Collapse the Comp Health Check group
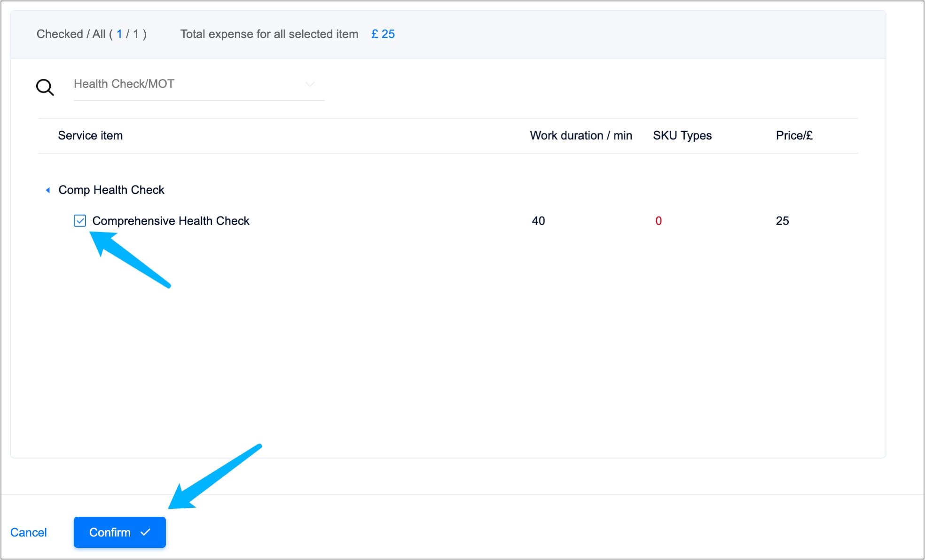This screenshot has width=925, height=560. tap(48, 190)
